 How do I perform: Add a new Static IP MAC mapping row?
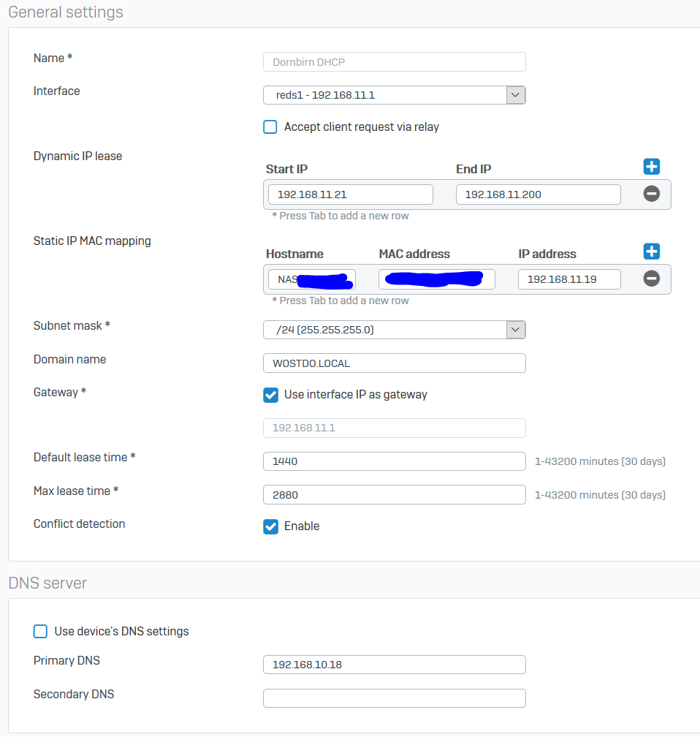(x=651, y=252)
